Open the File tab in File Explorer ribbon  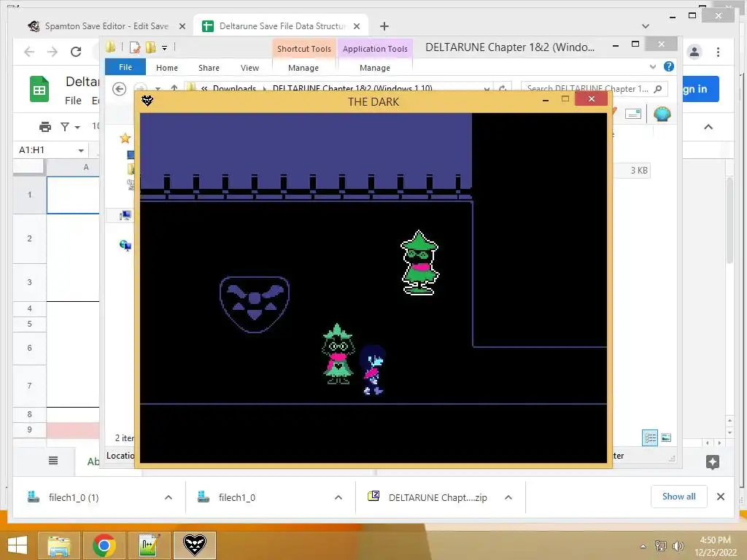[x=125, y=67]
